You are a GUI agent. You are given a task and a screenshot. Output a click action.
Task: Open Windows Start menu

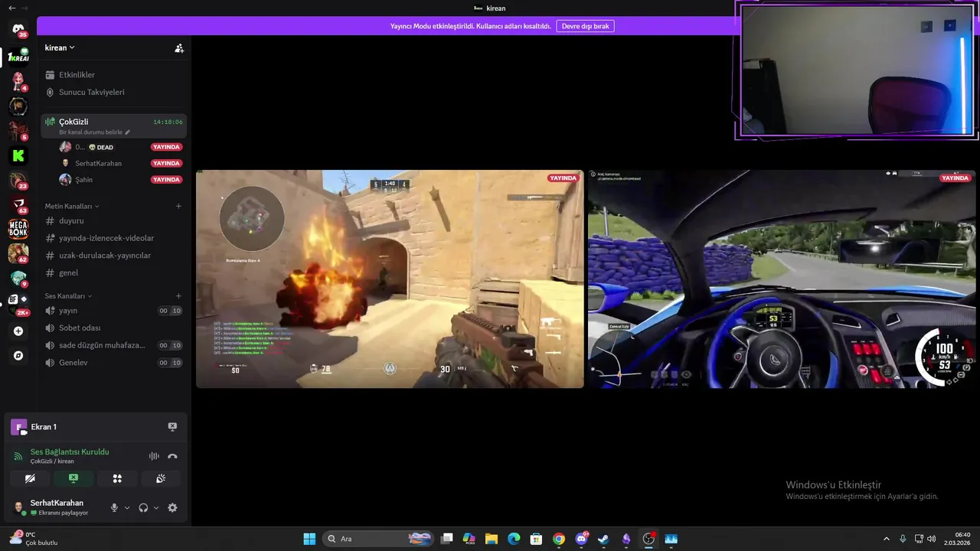[x=309, y=539]
